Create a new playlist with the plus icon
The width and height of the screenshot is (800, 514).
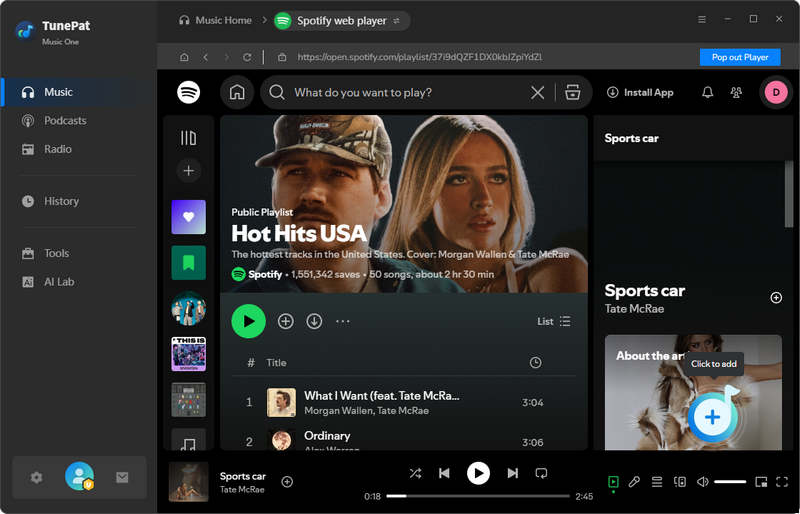[x=188, y=170]
